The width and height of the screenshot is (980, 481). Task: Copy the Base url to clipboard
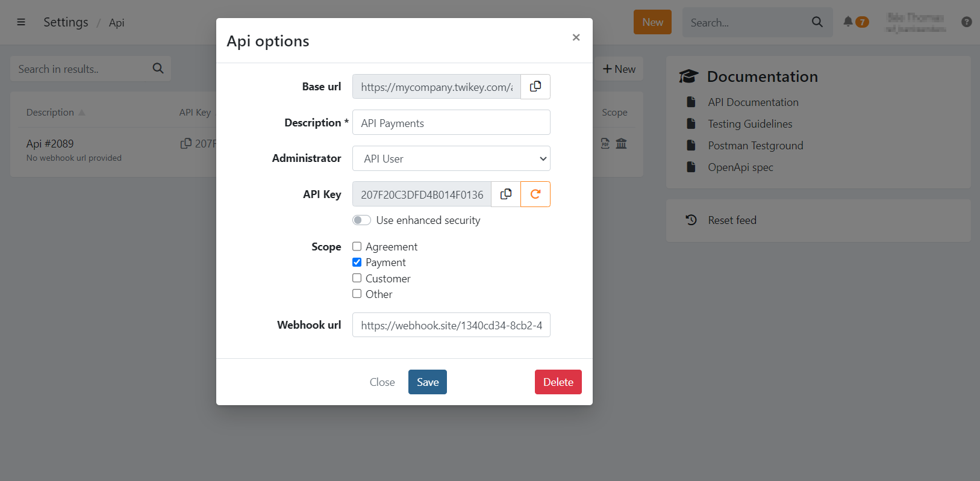535,87
